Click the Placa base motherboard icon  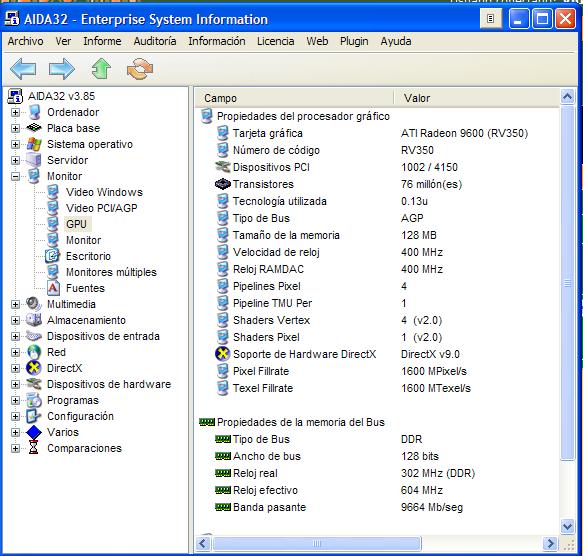[34, 128]
